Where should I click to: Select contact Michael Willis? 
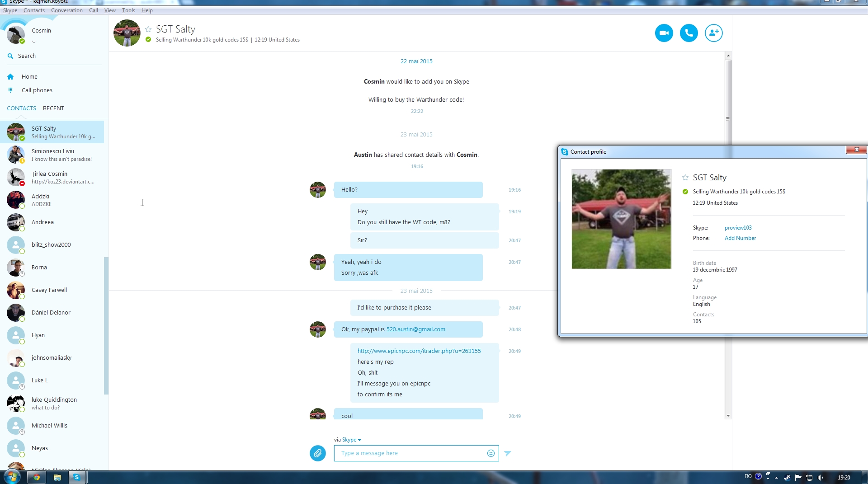[52, 426]
